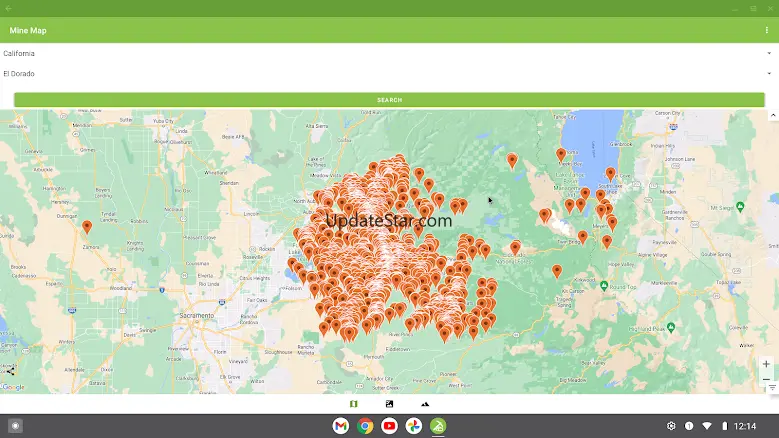Viewport: 779px width, 438px height.
Task: Click the settings gear in system tray
Action: click(671, 426)
